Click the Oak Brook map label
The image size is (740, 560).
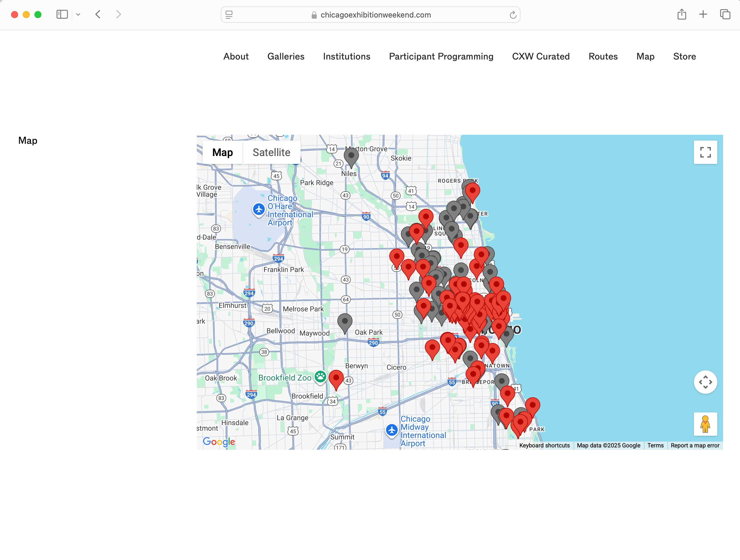[x=221, y=378]
